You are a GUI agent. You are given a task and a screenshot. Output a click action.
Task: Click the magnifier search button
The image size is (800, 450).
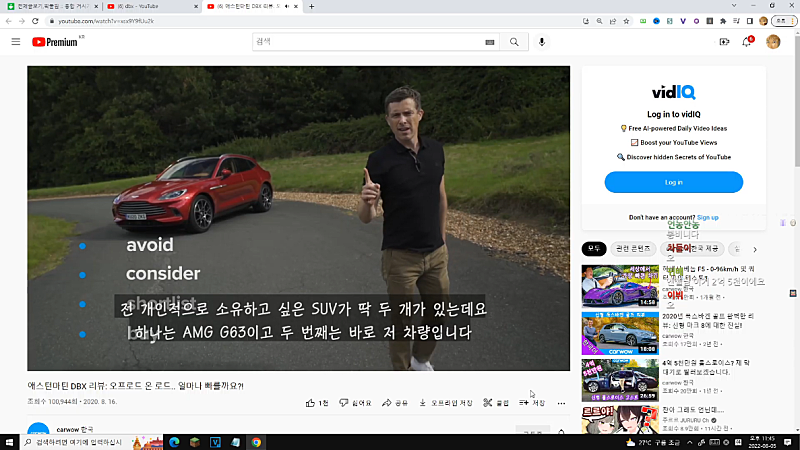coord(514,42)
